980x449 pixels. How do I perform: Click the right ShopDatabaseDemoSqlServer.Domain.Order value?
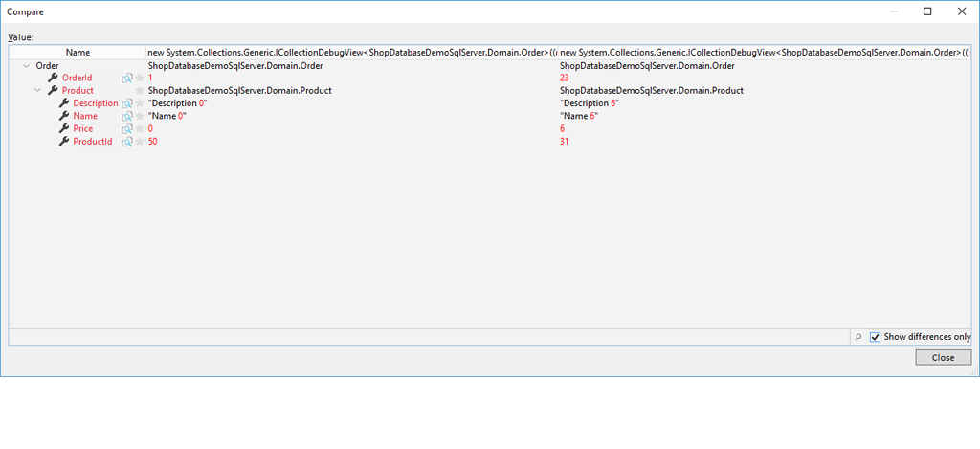pyautogui.click(x=647, y=65)
